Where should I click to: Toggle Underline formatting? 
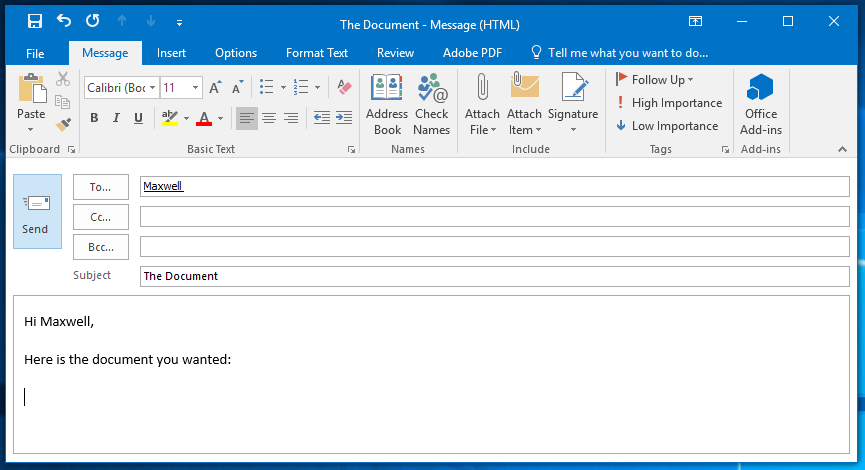[138, 118]
